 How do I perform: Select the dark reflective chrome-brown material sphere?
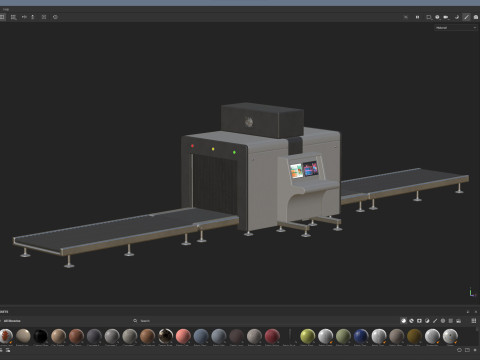(x=165, y=336)
